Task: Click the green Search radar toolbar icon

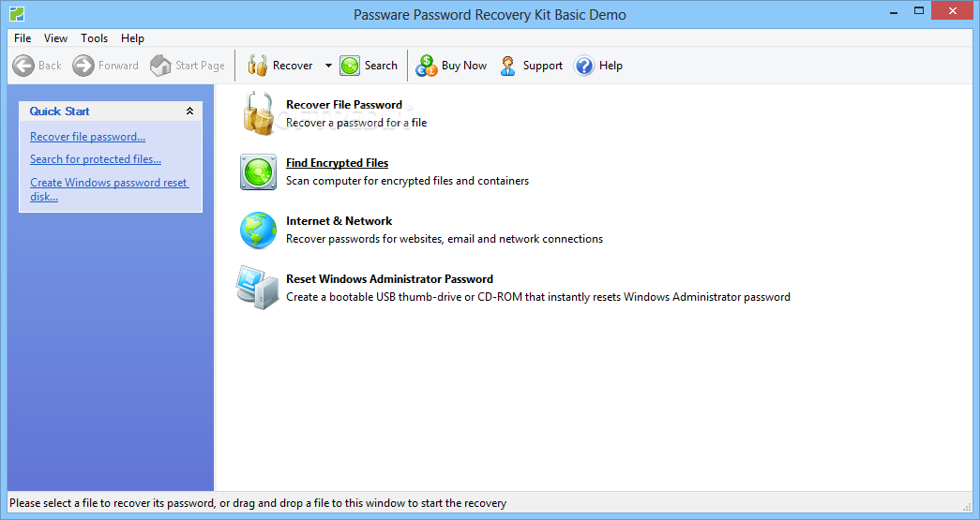Action: (350, 66)
